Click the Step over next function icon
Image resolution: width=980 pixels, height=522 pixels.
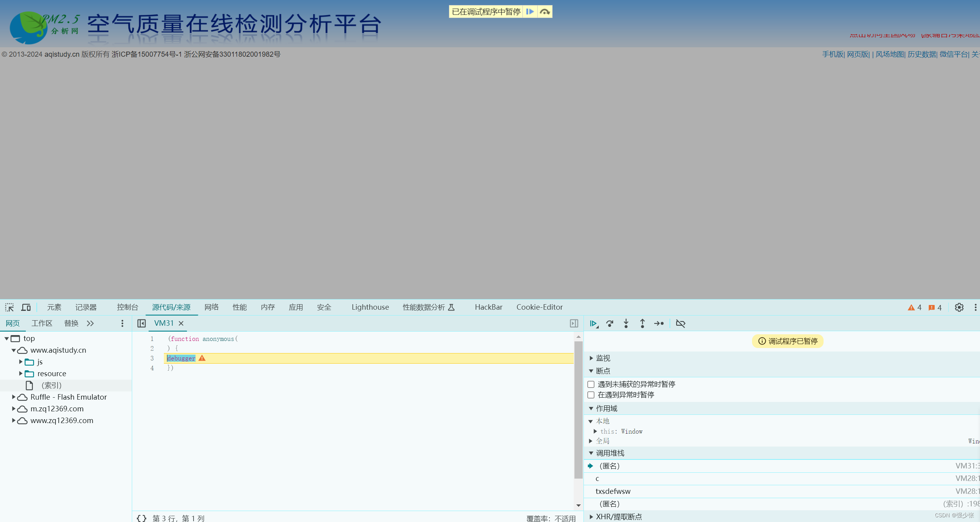(x=610, y=323)
